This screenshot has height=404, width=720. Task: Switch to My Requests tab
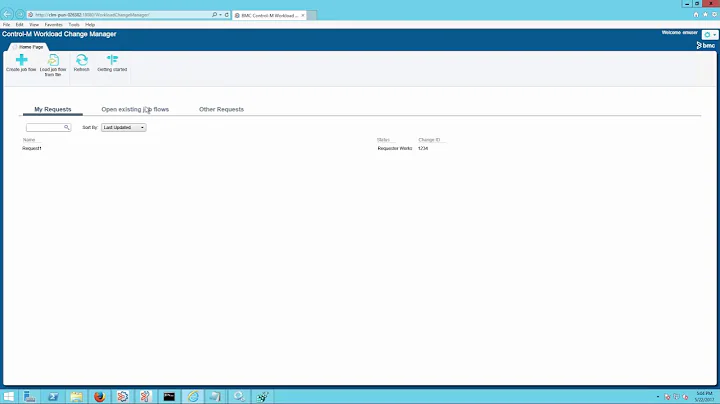click(x=53, y=109)
